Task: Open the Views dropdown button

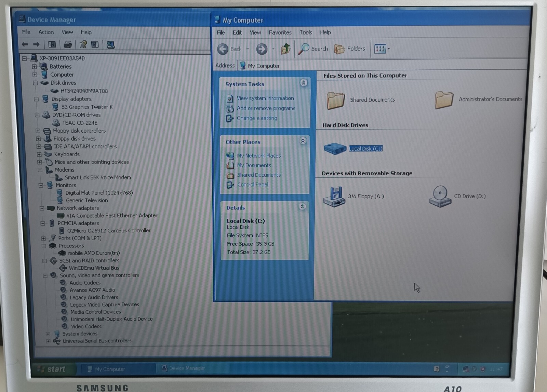Action: (x=382, y=49)
